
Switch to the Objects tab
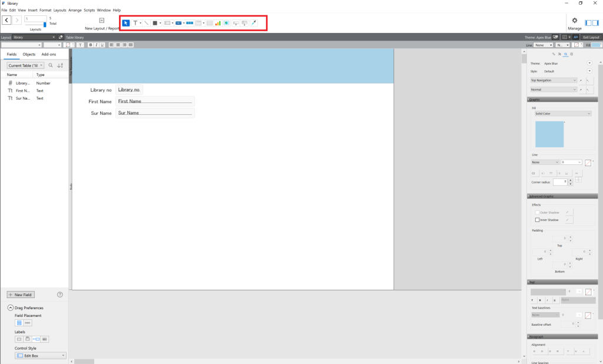pyautogui.click(x=29, y=54)
